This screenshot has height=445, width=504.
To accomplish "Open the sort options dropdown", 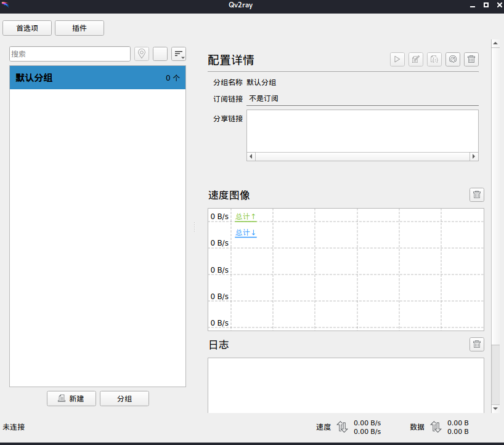I will pos(179,54).
